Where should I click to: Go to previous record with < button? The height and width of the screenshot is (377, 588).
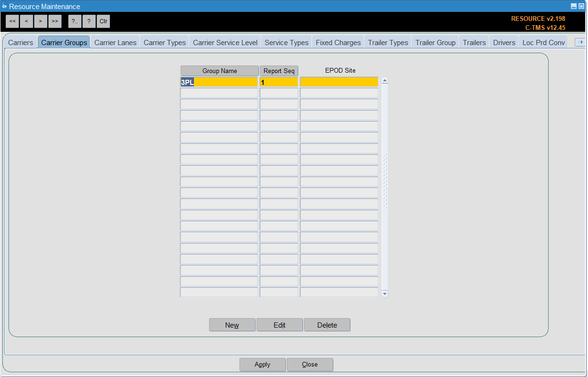pyautogui.click(x=27, y=21)
